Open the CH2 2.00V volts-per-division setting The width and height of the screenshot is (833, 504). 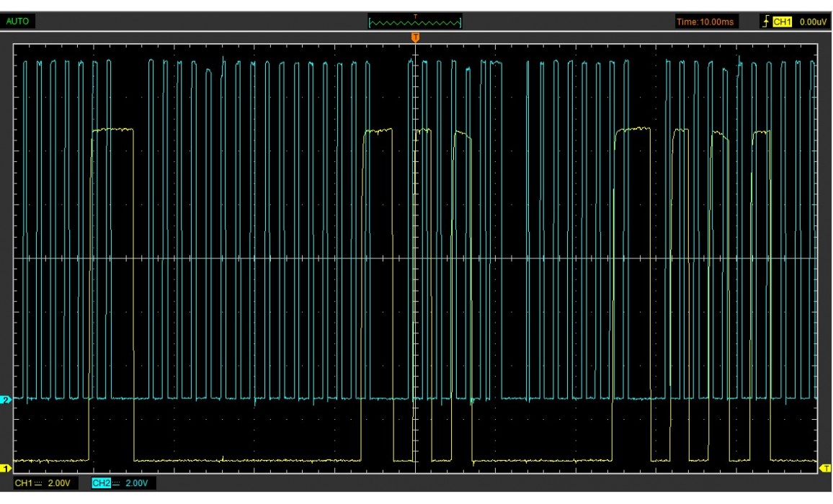point(136,482)
